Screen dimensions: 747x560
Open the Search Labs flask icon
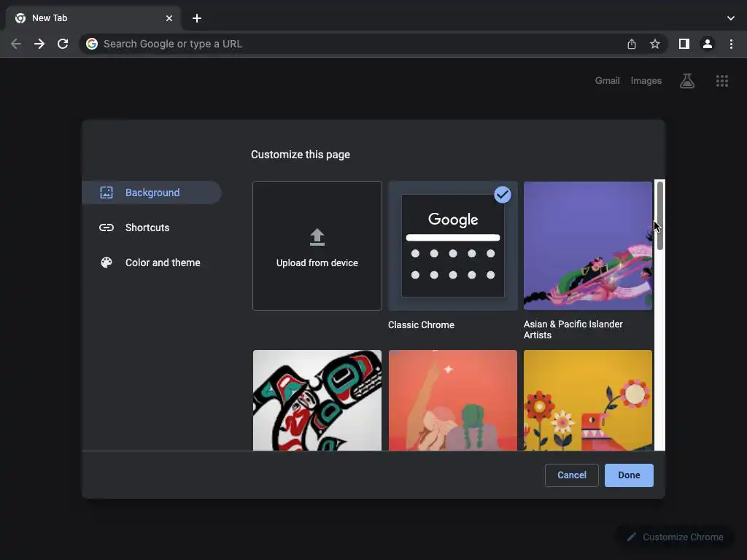point(687,81)
